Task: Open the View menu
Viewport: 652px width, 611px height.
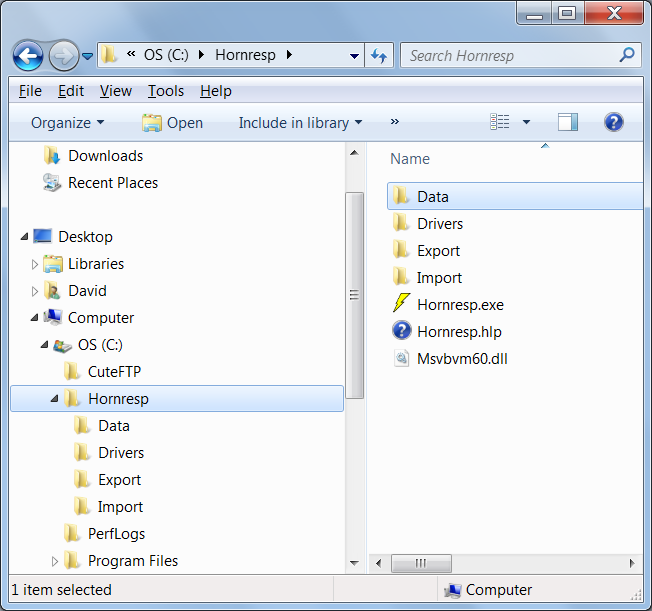Action: 116,91
